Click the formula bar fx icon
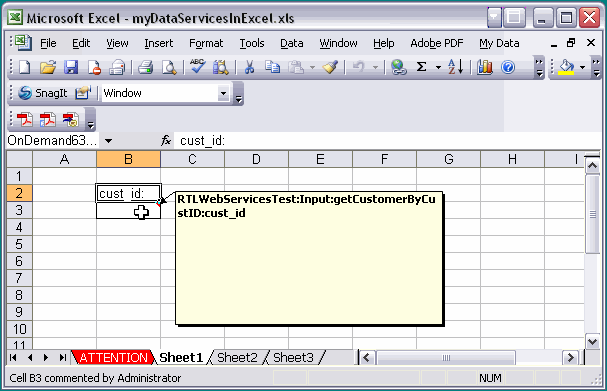Screen dimensions: 607x391 coord(166,141)
